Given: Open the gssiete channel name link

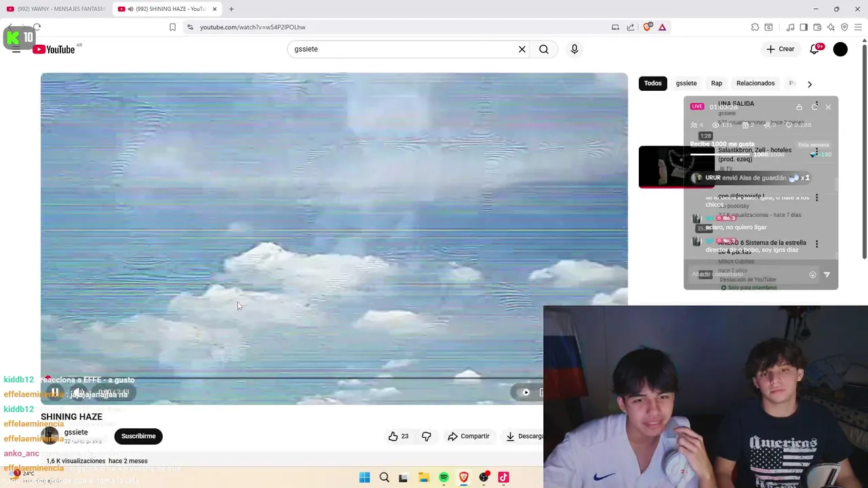Looking at the screenshot, I should (76, 432).
